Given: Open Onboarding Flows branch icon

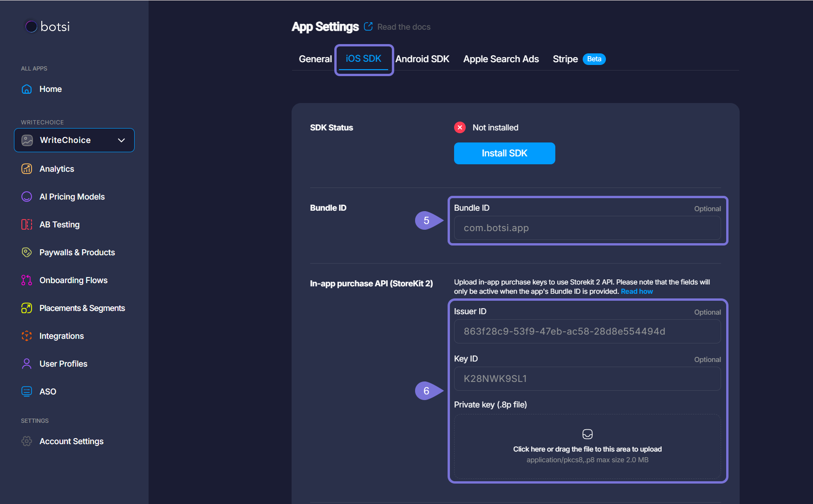Looking at the screenshot, I should [x=27, y=280].
